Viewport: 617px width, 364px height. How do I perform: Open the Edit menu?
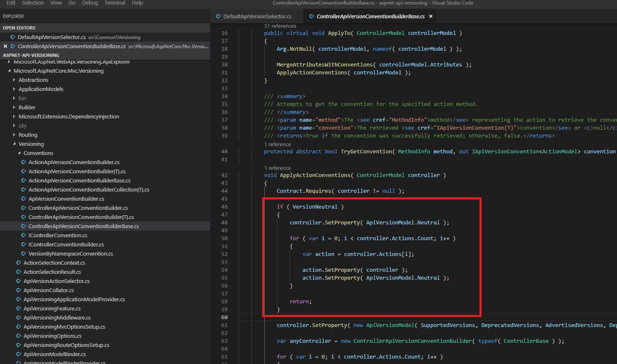(11, 3)
